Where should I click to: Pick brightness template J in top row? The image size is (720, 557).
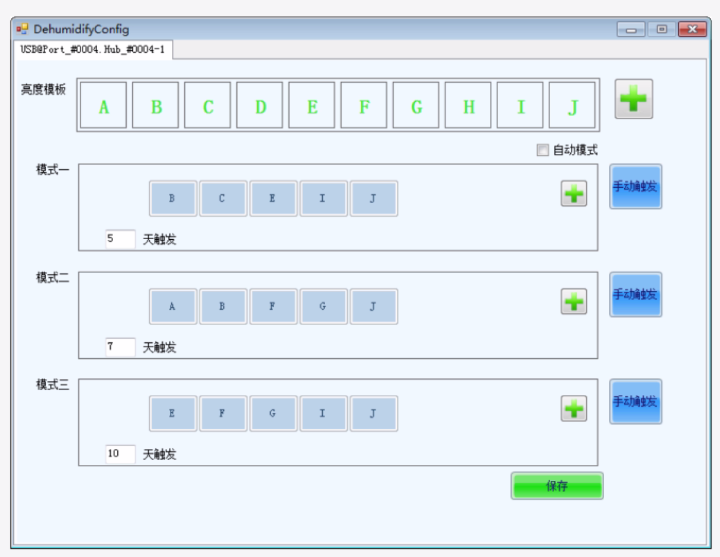572,106
